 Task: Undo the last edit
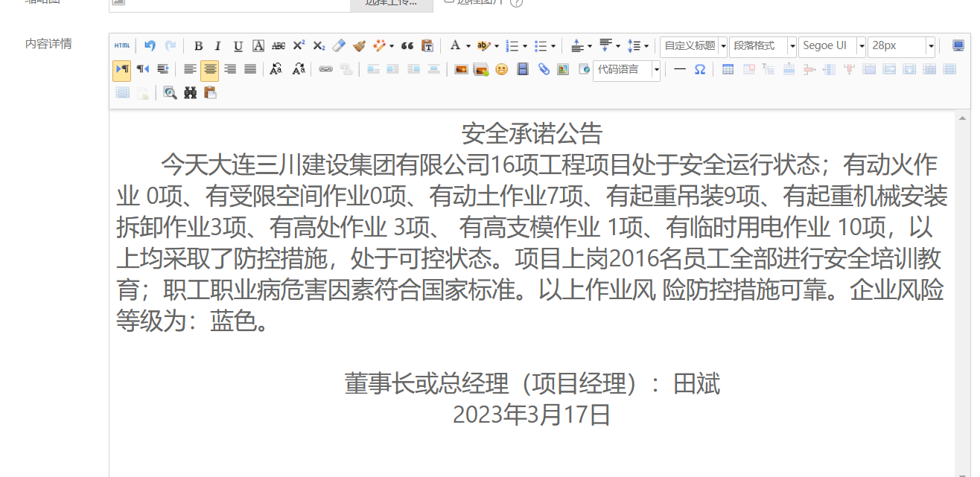[150, 45]
